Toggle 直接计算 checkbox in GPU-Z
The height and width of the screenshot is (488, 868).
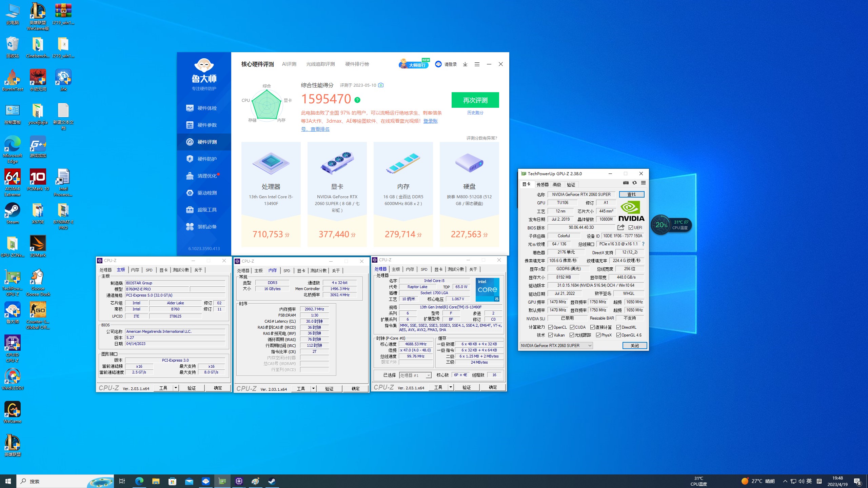click(593, 327)
